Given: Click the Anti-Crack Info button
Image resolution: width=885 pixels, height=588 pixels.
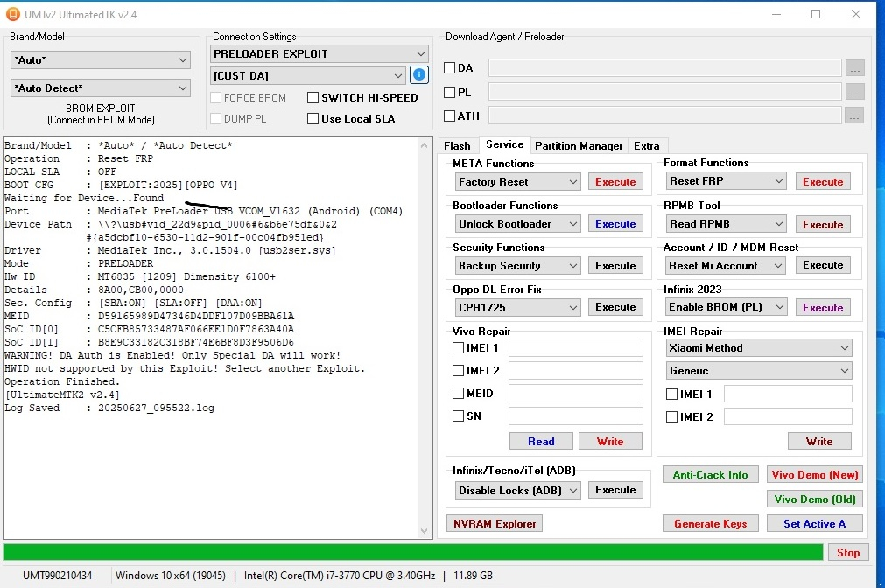Looking at the screenshot, I should [x=710, y=474].
